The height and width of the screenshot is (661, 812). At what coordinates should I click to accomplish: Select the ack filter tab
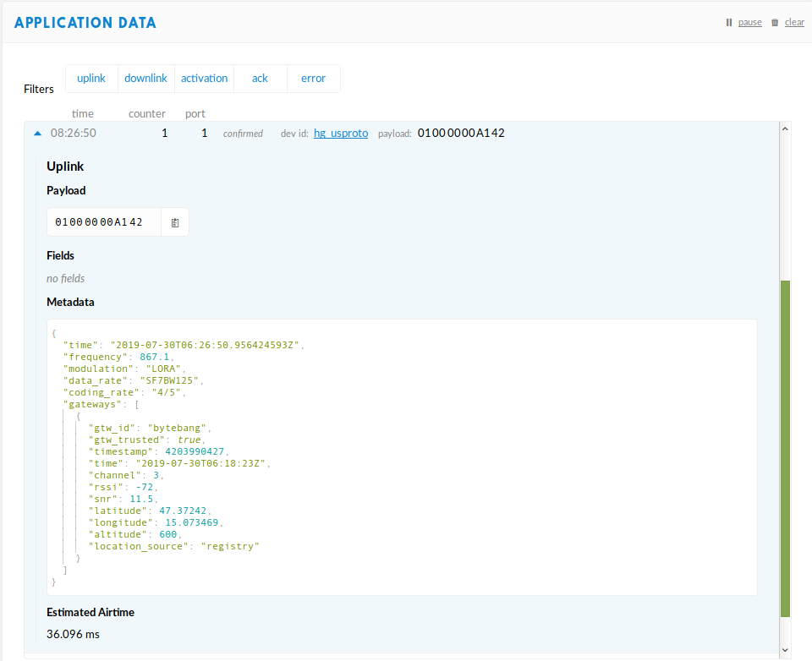[260, 78]
